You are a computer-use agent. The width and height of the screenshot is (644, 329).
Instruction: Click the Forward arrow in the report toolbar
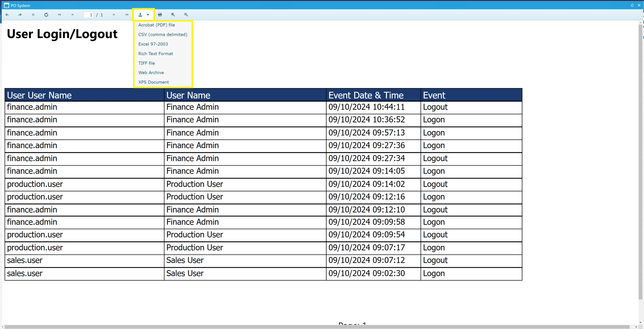pos(20,15)
